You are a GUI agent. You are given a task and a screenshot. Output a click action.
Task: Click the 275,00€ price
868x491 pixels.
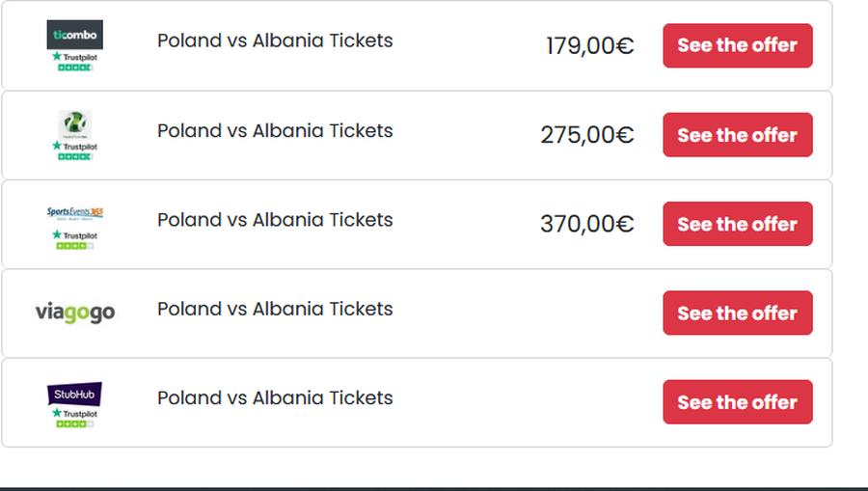click(x=586, y=135)
